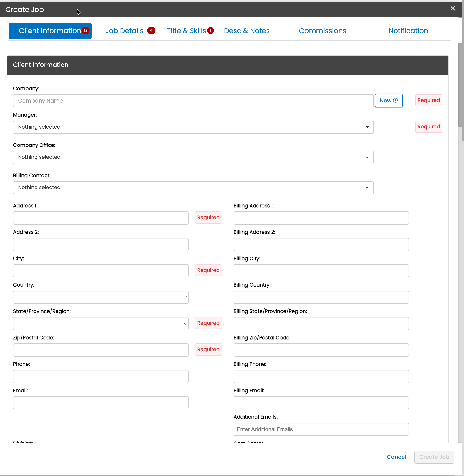Screen dimensions: 464x476
Task: Click the red 1 badge on Title & Skills
Action: 211,30
